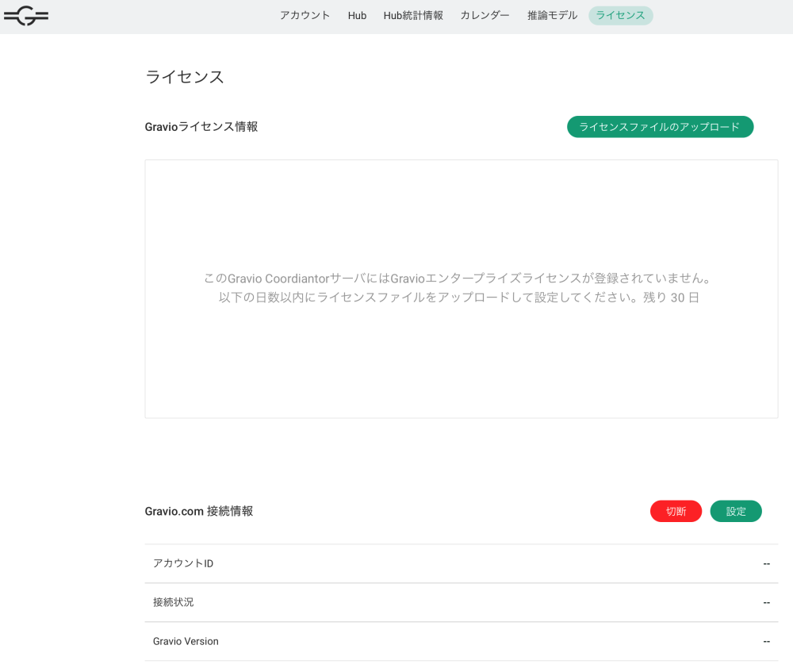Click the license not registered message

(x=458, y=278)
